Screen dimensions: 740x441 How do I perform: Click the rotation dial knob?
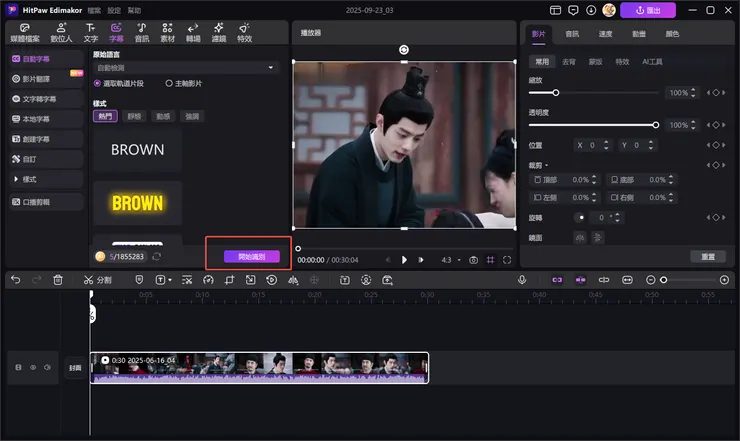(x=581, y=218)
